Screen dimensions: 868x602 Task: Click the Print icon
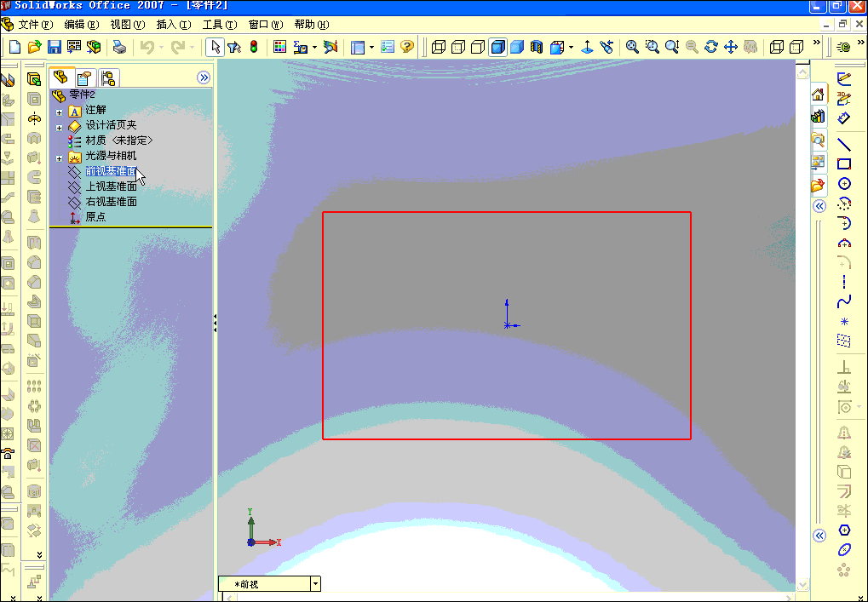(119, 47)
